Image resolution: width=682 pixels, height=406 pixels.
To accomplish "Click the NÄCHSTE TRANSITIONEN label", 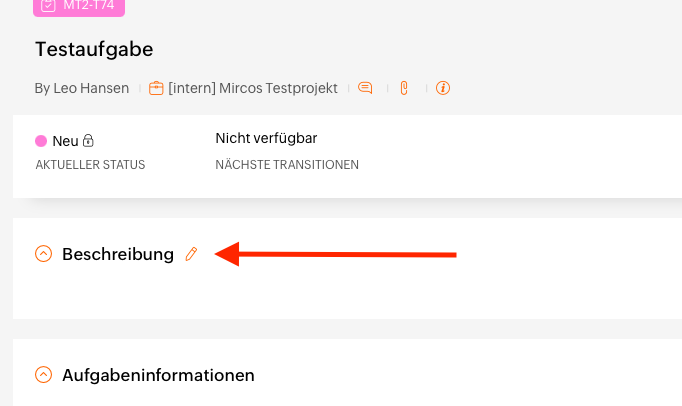I will click(287, 165).
